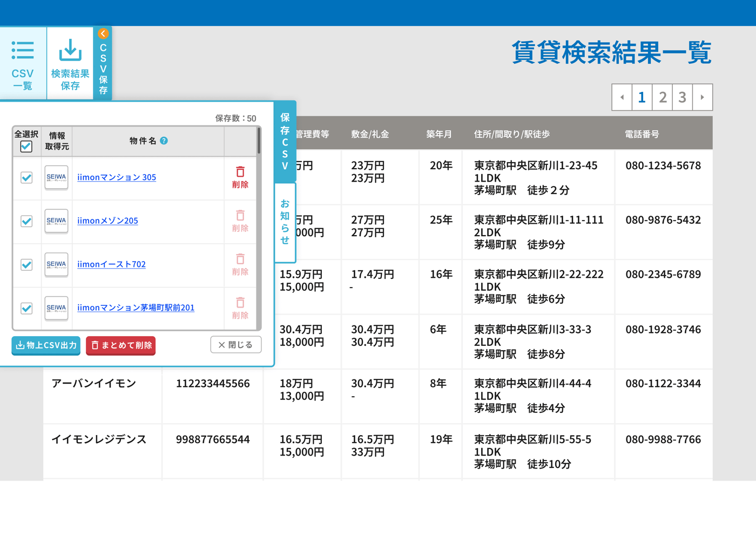The image size is (756, 534).
Task: Switch to the お知らせ side tab
Action: point(285,222)
